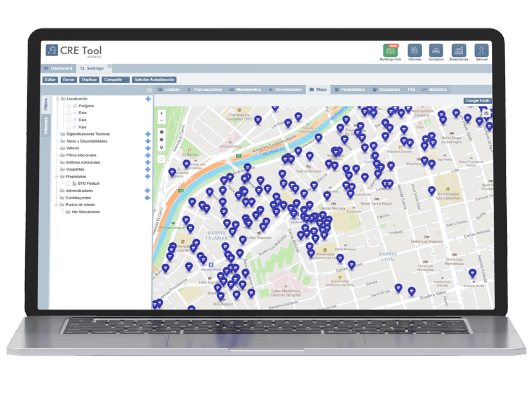The height and width of the screenshot is (398, 532).
Task: Open the Transacciones tab
Action: pos(205,90)
